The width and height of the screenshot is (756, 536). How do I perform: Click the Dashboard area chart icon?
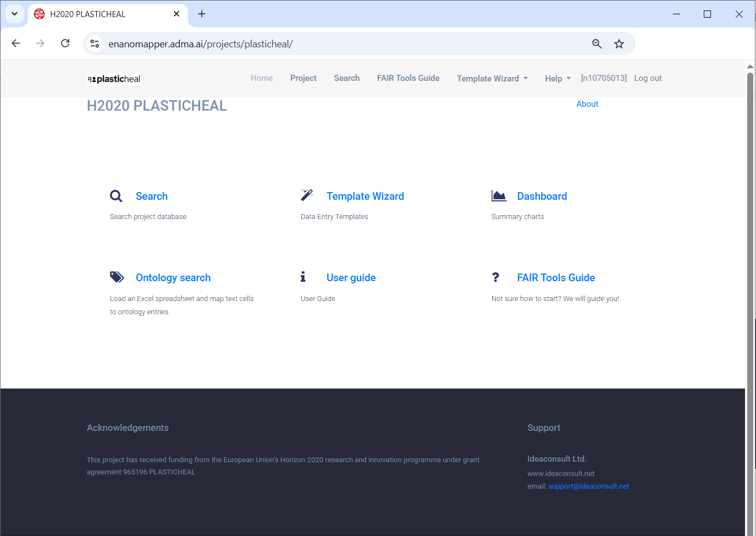[499, 196]
